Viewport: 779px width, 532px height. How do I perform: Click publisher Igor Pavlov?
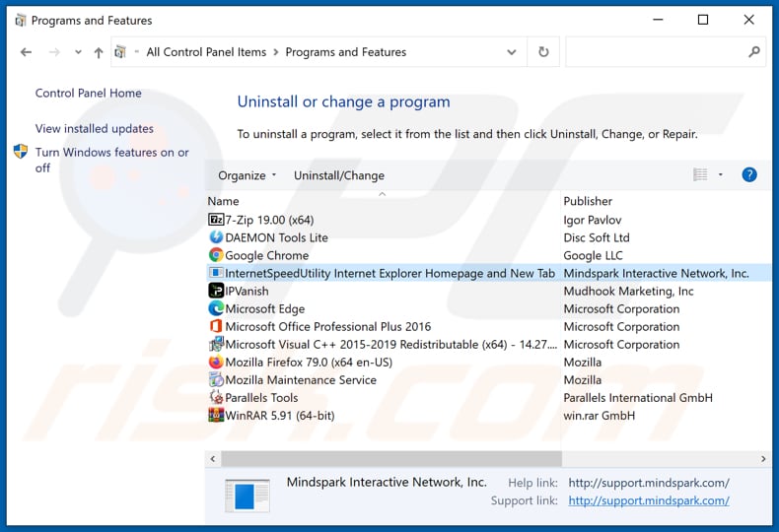click(593, 220)
